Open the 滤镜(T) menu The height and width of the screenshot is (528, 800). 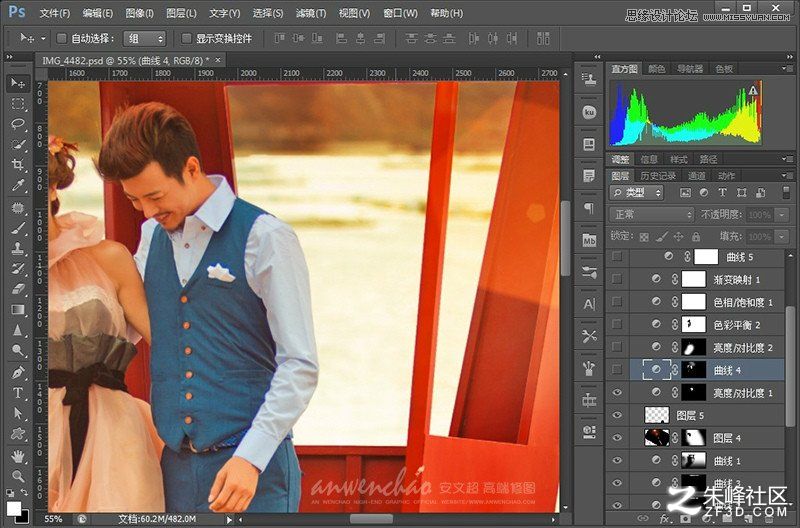[311, 13]
